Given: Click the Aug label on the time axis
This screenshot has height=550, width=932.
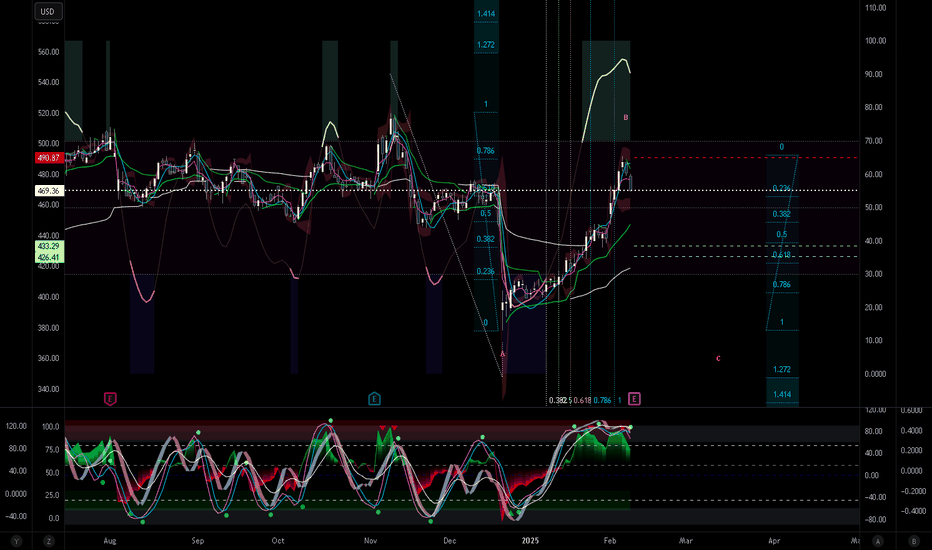Looking at the screenshot, I should (110, 540).
